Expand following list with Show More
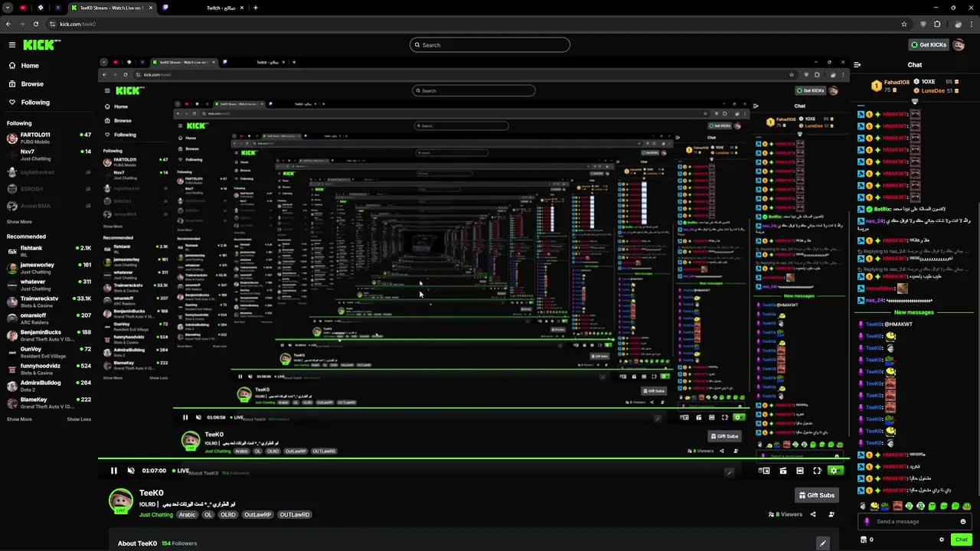The image size is (980, 551). (19, 222)
